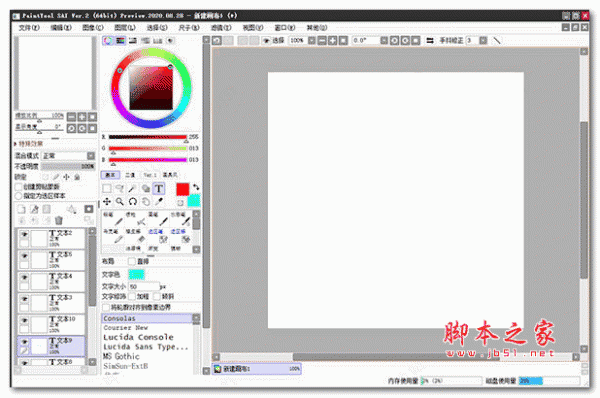Select the Rotate view tool
This screenshot has height=398, width=600.
(x=132, y=202)
